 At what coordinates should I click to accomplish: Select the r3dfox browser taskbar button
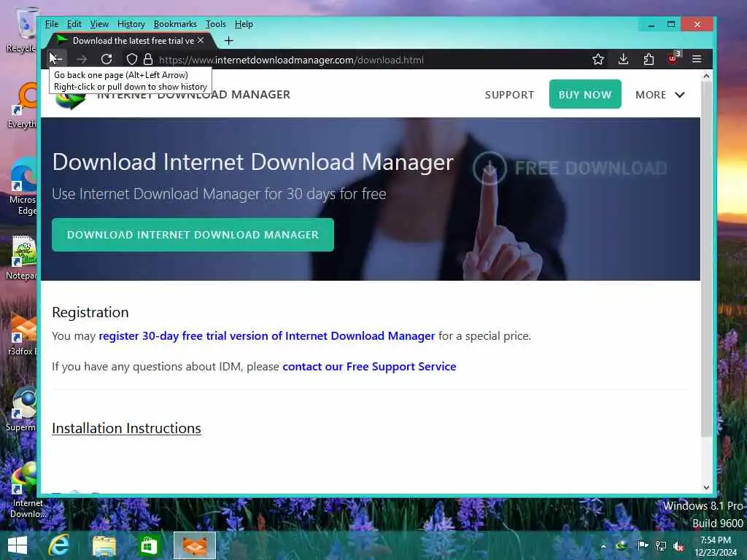pyautogui.click(x=194, y=545)
